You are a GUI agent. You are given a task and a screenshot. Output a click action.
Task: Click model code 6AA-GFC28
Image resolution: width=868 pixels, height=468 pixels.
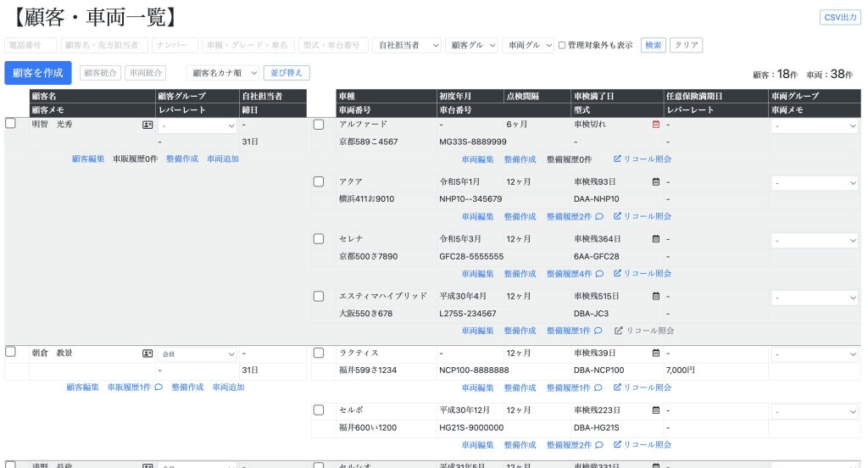(596, 256)
